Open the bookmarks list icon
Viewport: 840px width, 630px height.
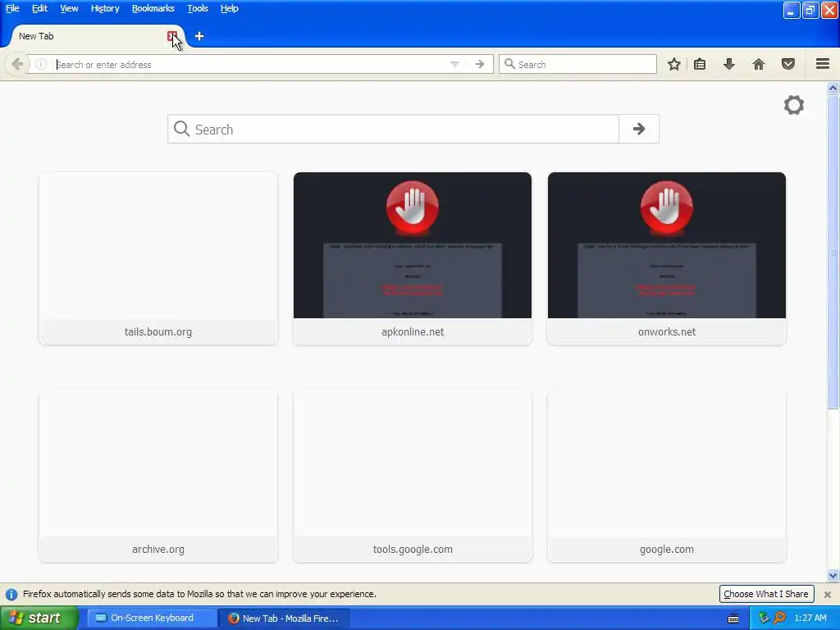tap(700, 64)
